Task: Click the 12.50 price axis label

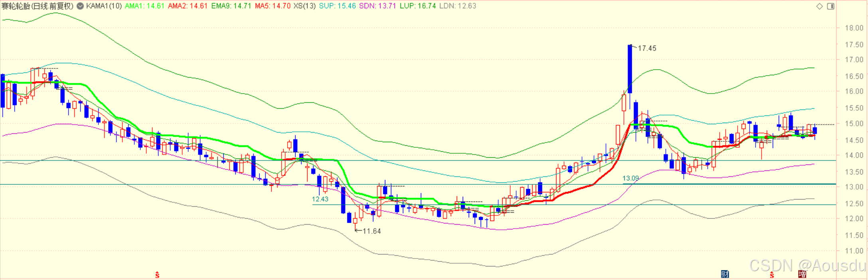Action: tap(854, 204)
